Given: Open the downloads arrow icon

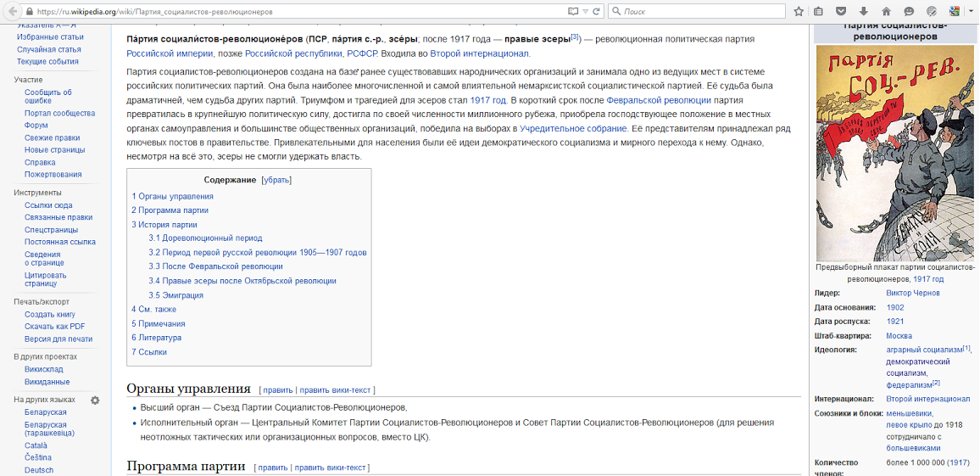Looking at the screenshot, I should 864,12.
